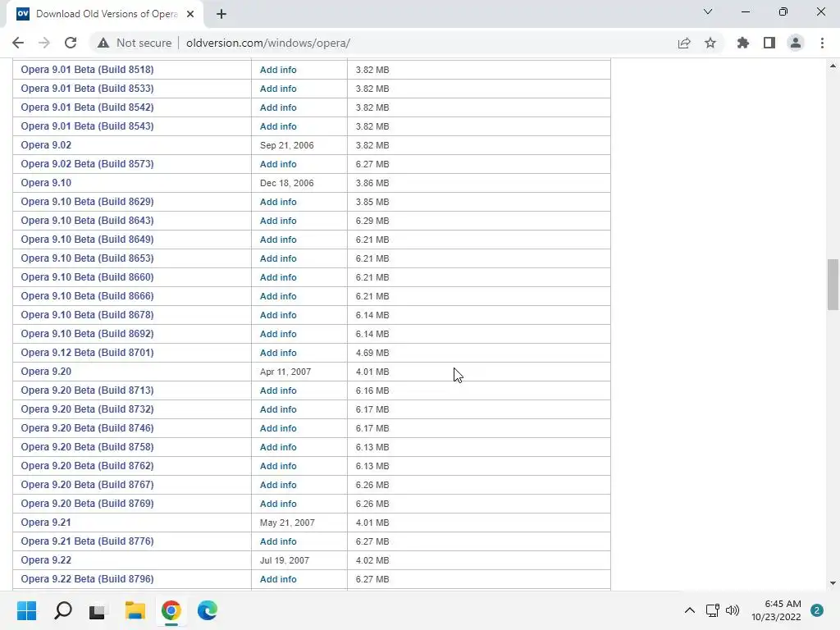
Task: Open Opera 9.20 Beta (Build 8758) link
Action: tap(87, 447)
